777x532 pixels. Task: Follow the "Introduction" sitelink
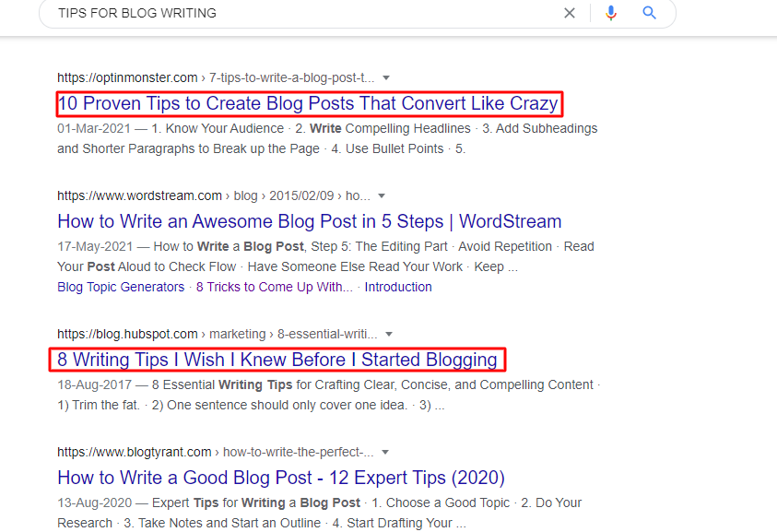(398, 287)
